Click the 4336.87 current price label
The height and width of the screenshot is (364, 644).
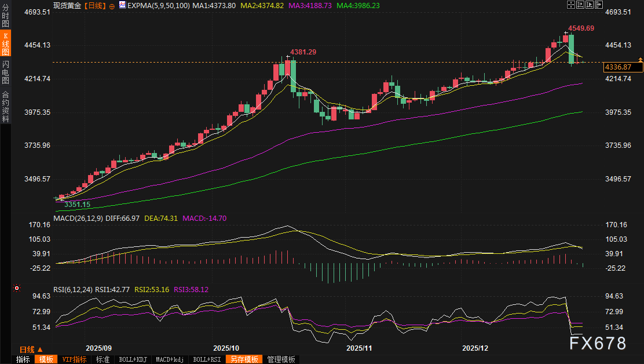tap(623, 67)
